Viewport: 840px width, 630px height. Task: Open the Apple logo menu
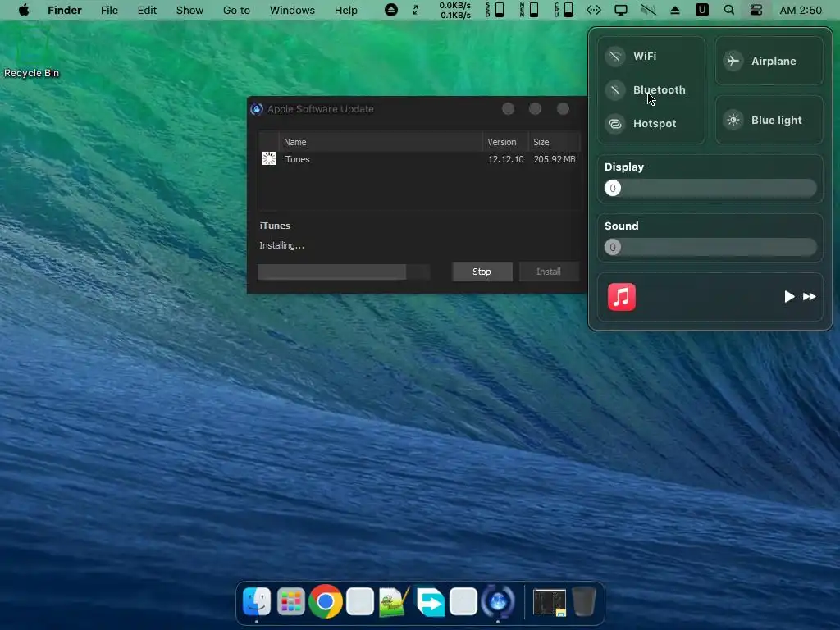[24, 10]
